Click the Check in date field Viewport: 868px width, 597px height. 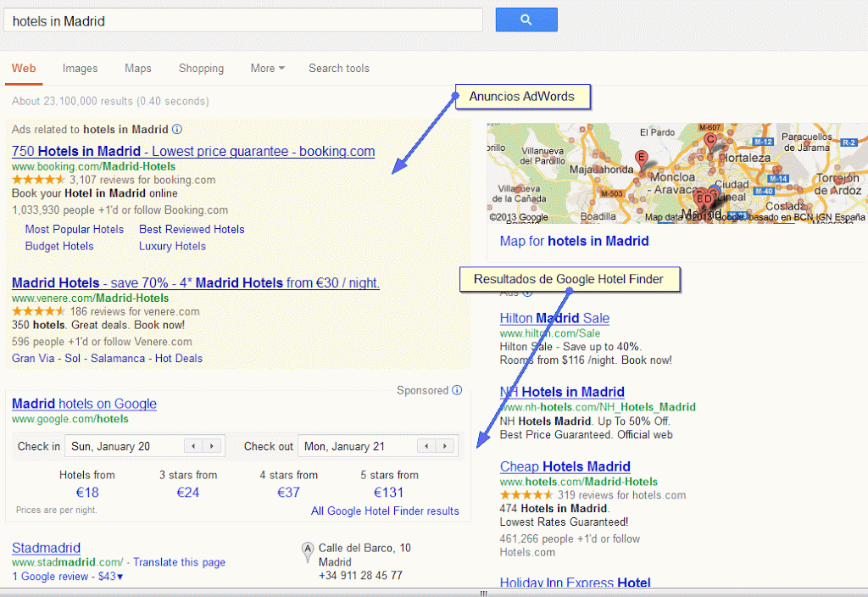tap(145, 446)
